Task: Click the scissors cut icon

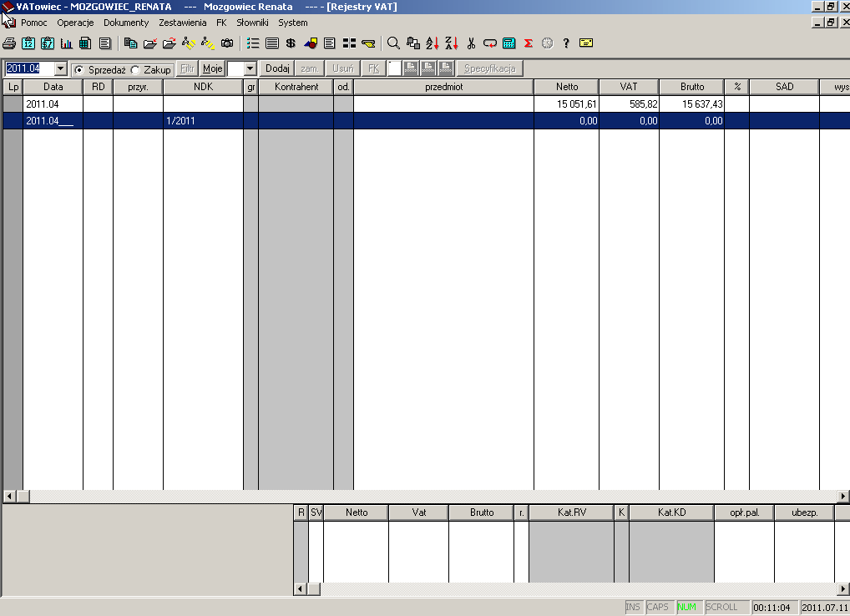Action: 471,43
